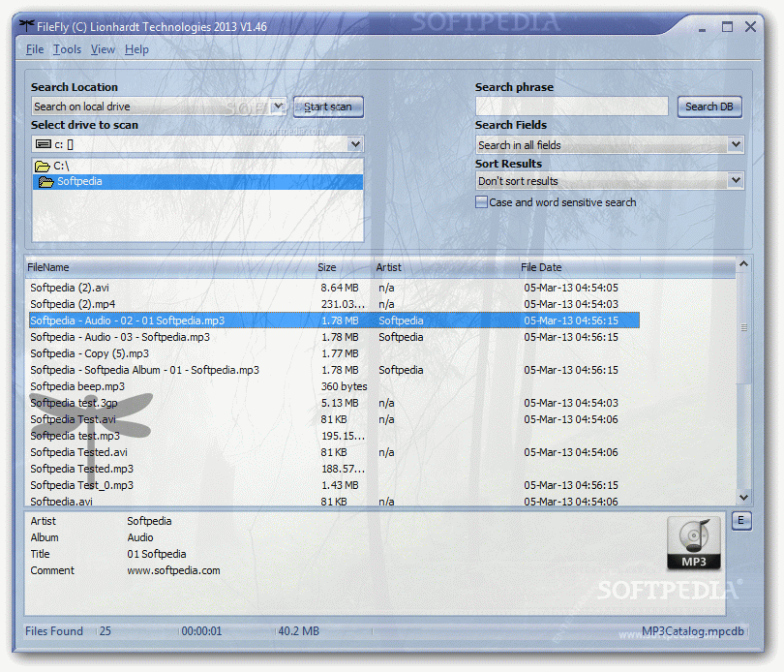Enable Case and word sensitive search
The width and height of the screenshot is (784, 672).
(x=481, y=202)
